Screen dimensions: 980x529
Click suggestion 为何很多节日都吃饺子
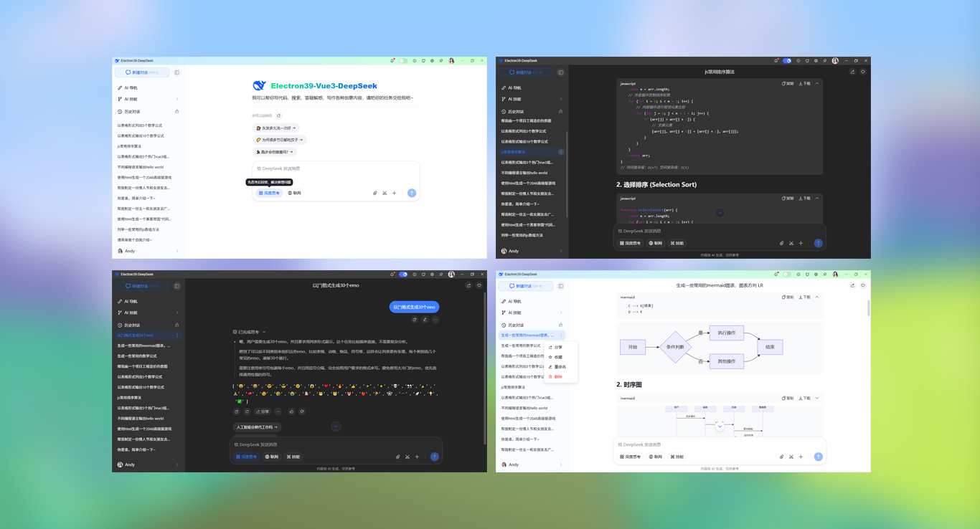coord(279,140)
